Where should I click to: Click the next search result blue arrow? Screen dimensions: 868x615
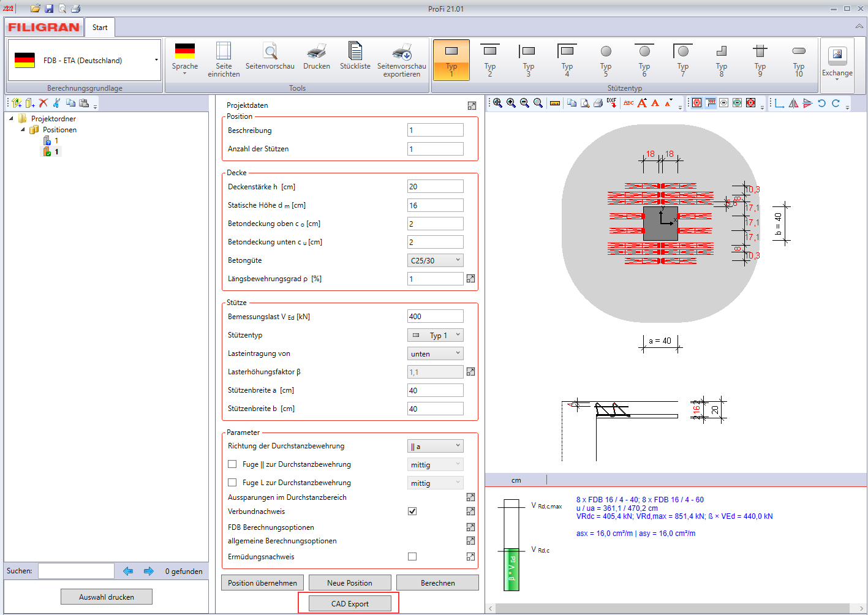pos(149,571)
